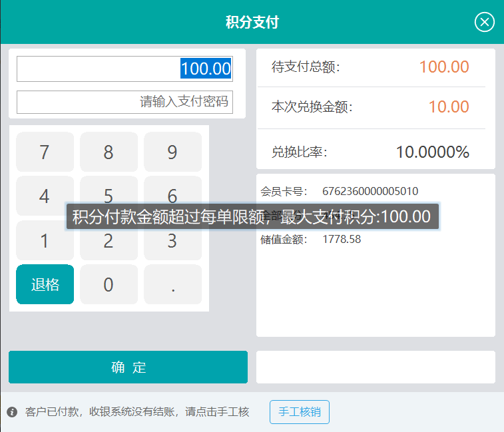This screenshot has width=504, height=432.
Task: Click the 请输入支付密码 password field
Action: coord(125,102)
